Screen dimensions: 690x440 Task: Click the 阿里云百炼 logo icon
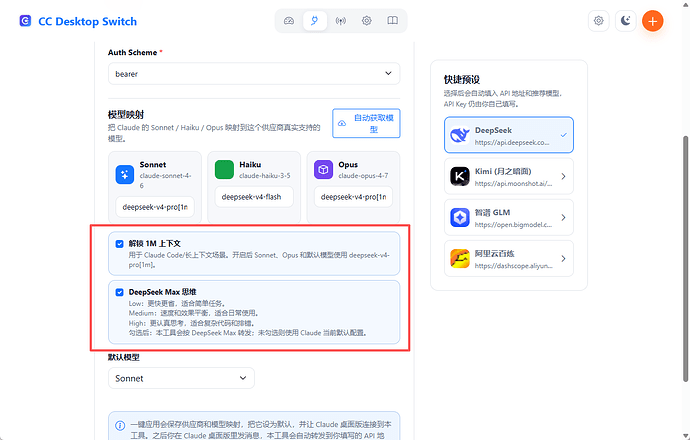coord(460,258)
